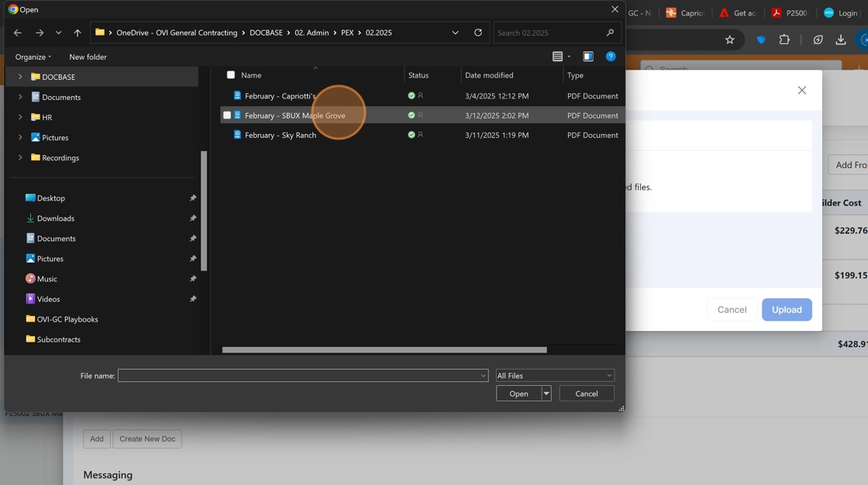Open Desktop quick access location
This screenshot has height=485, width=868.
51,198
